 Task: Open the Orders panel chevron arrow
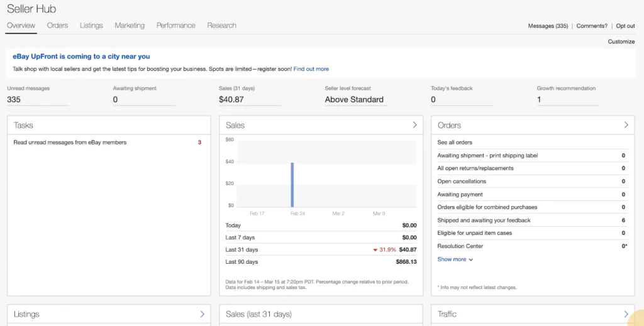pos(626,125)
